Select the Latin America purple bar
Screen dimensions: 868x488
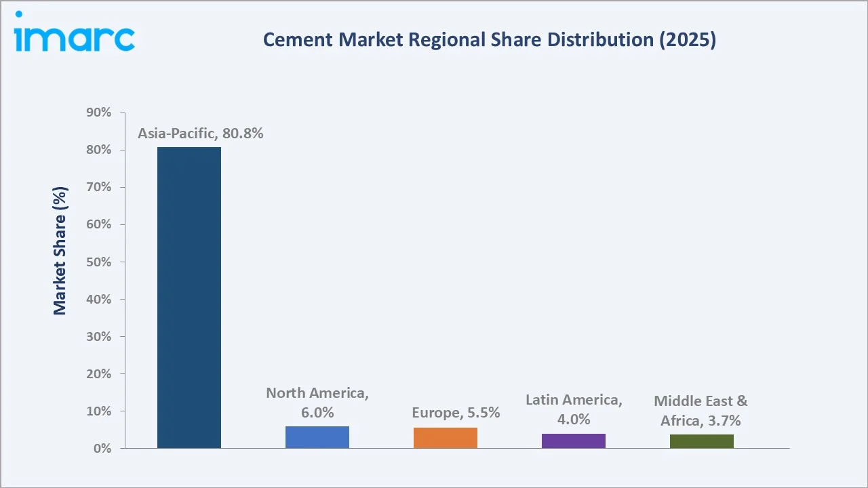[574, 441]
